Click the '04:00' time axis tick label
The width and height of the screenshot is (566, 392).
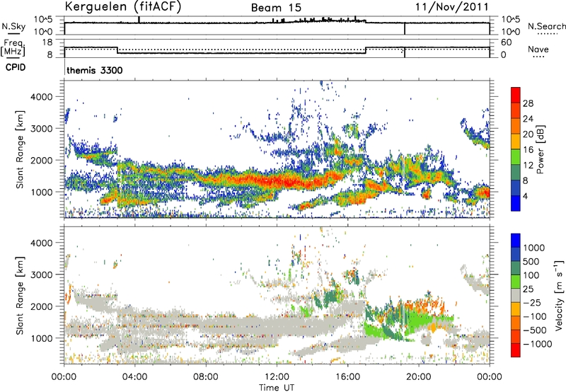(x=134, y=377)
